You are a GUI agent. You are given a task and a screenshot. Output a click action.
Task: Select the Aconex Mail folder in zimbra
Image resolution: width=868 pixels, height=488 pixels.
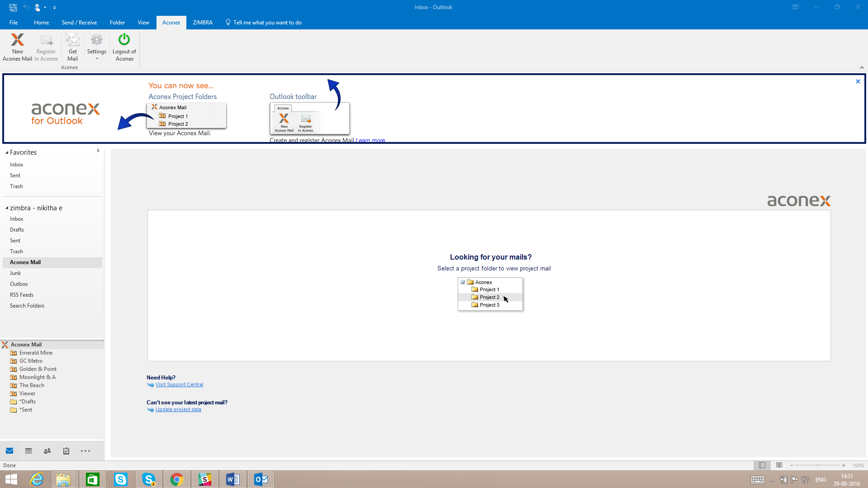(52, 262)
